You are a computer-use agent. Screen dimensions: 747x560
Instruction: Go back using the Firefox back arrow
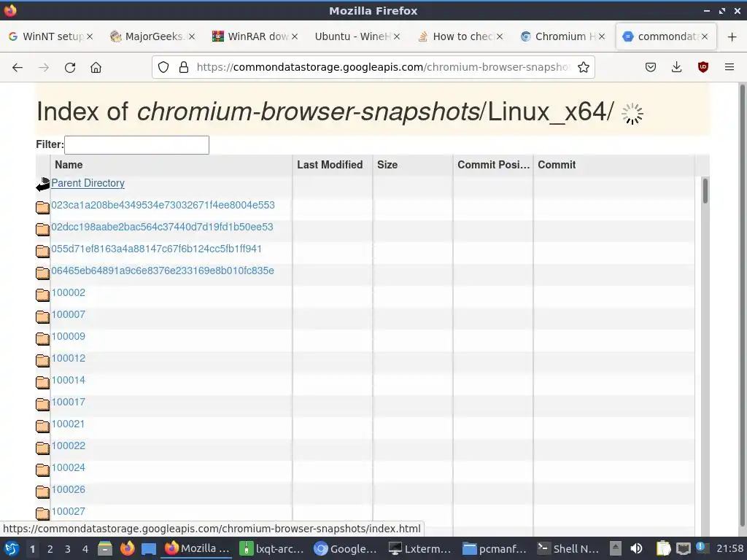[x=18, y=68]
